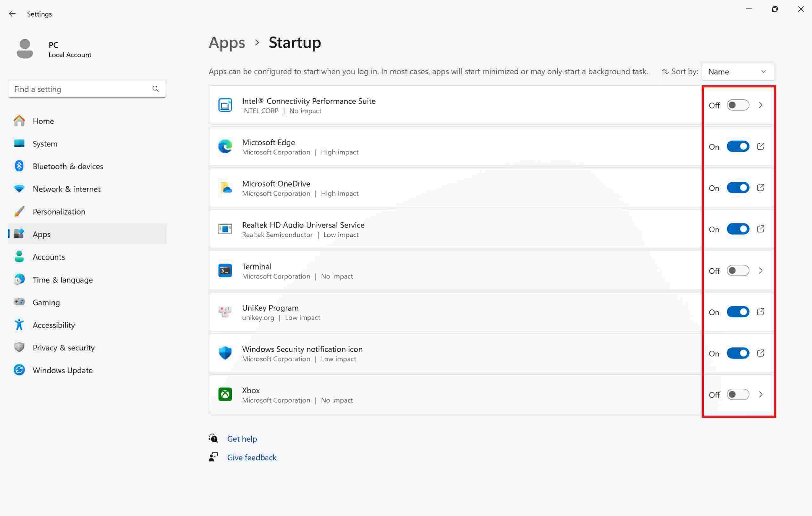The image size is (812, 516).
Task: Open the Get help link
Action: pos(242,439)
